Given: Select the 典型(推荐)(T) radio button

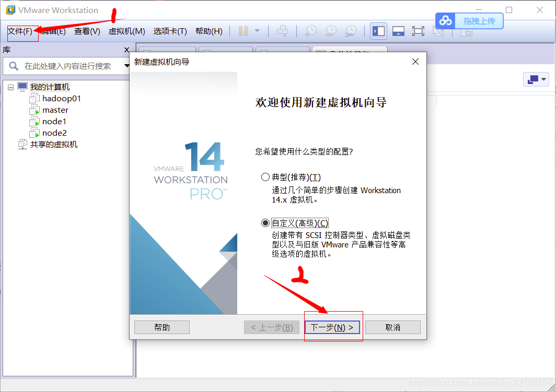Looking at the screenshot, I should coord(265,177).
